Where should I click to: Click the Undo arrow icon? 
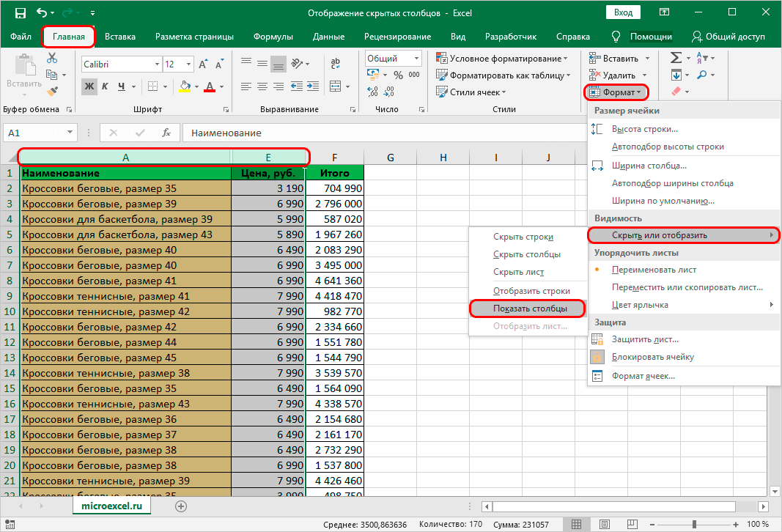[x=42, y=13]
